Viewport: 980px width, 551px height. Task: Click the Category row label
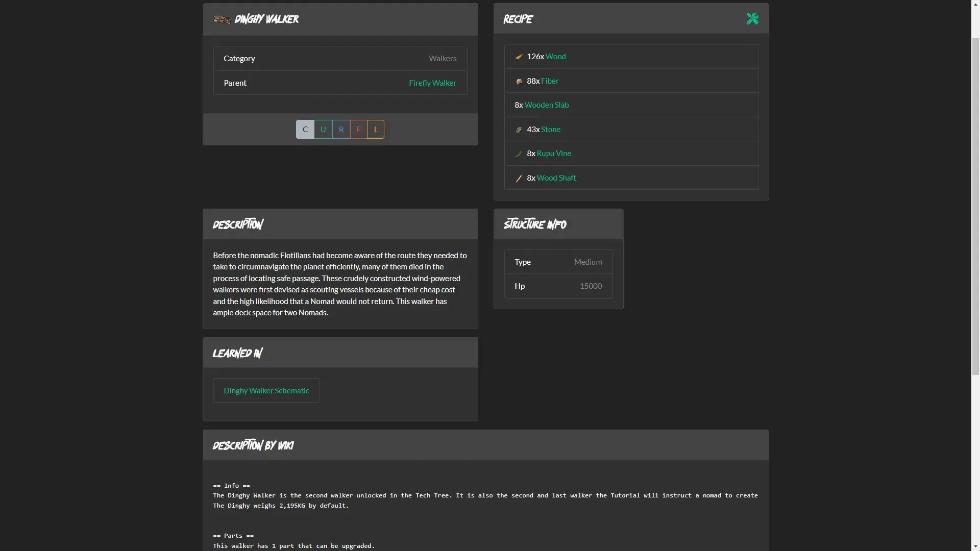(239, 58)
